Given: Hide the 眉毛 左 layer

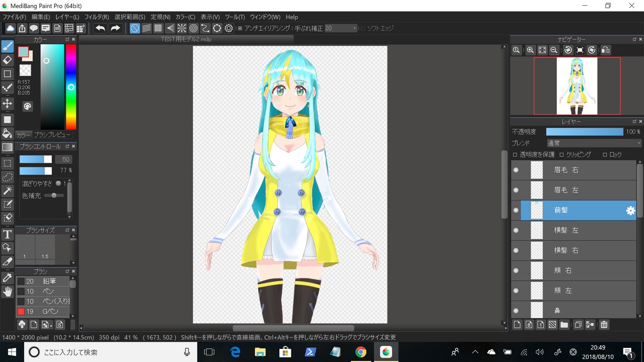Looking at the screenshot, I should (516, 190).
